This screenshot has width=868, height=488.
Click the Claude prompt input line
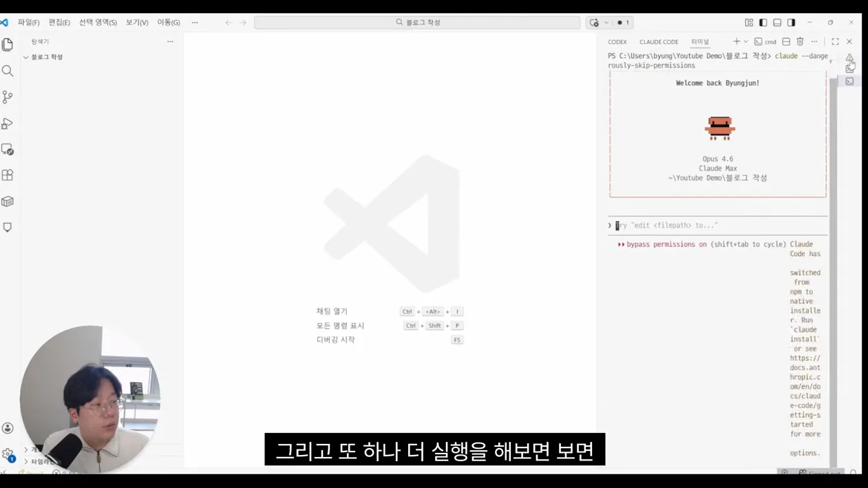tap(717, 226)
